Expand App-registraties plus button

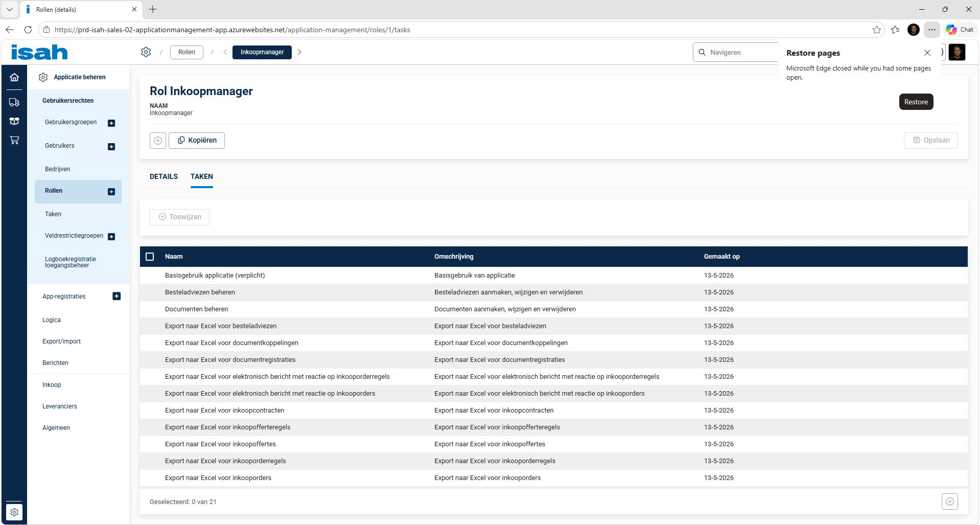(x=116, y=296)
